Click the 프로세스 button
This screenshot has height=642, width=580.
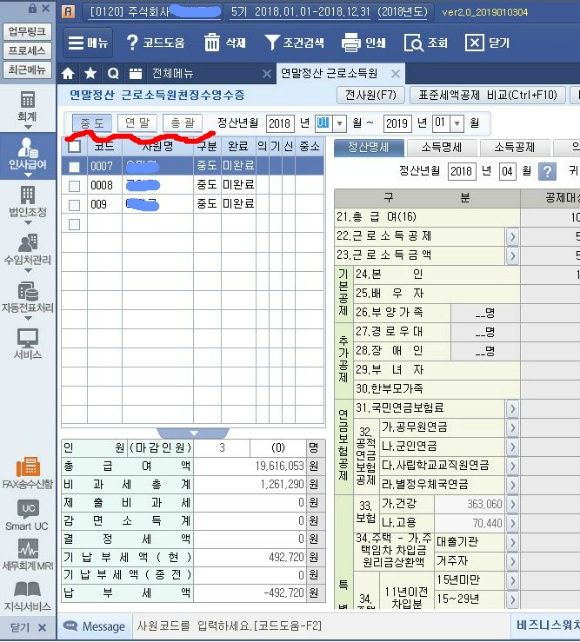coord(27,50)
